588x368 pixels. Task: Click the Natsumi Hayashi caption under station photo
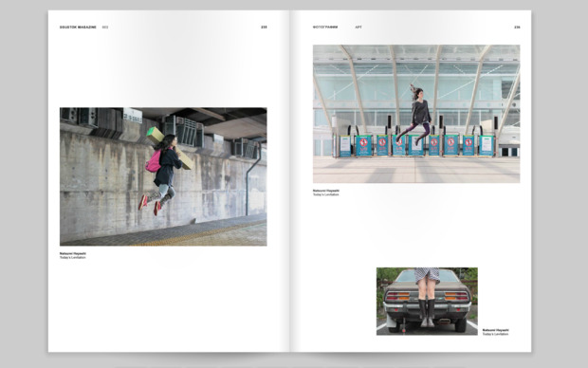click(326, 191)
